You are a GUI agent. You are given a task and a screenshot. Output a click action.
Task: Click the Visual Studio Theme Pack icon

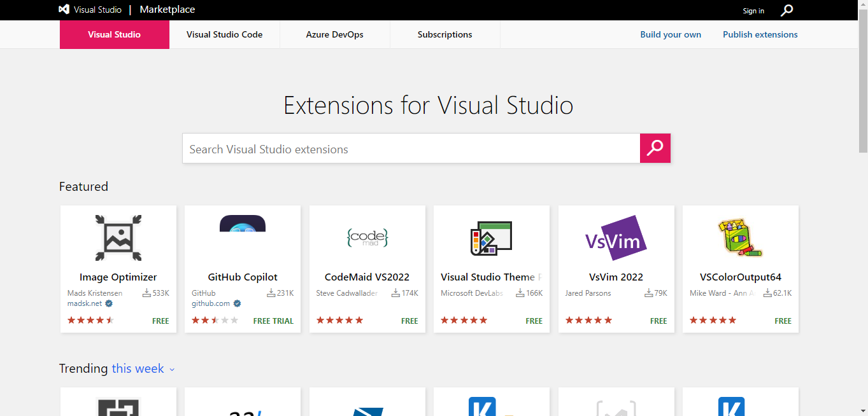[492, 239]
